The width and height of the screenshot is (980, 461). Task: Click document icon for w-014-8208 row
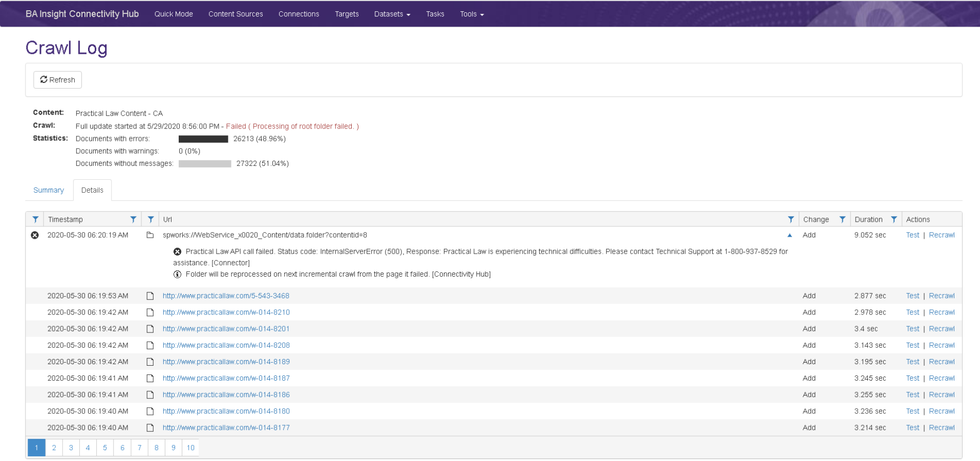[150, 345]
